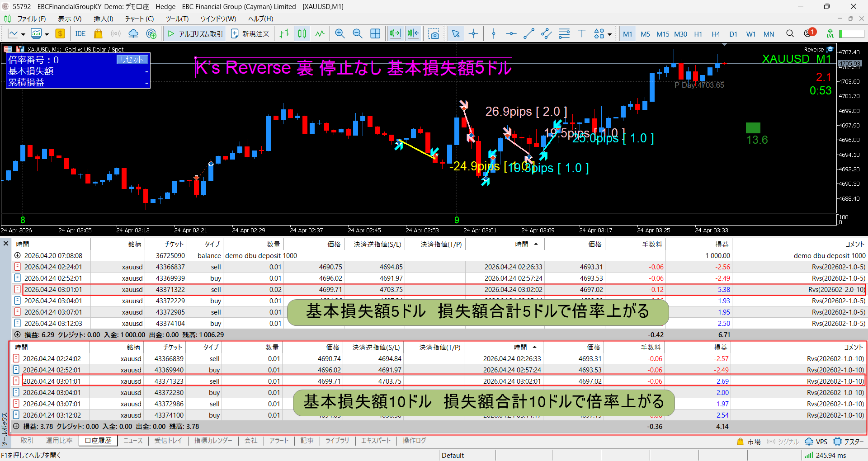Select the H1 timeframe
Viewport: 868px width, 461px height.
(x=698, y=34)
